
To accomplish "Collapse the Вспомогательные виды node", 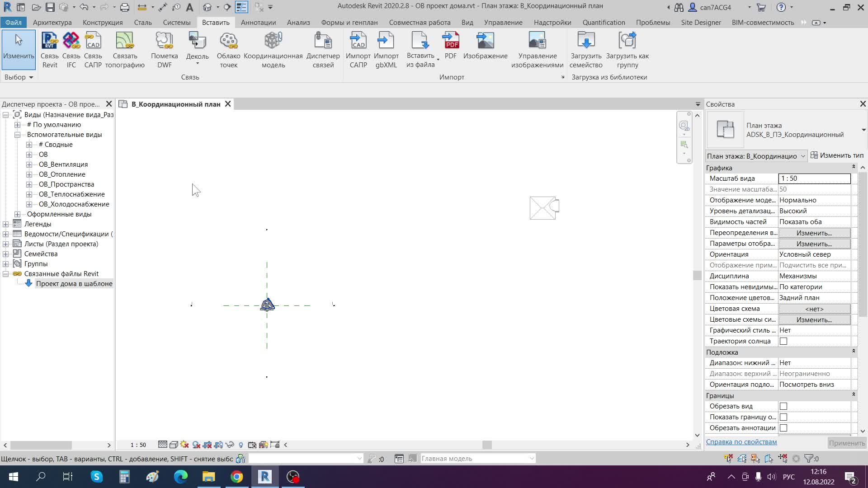I will (x=17, y=135).
